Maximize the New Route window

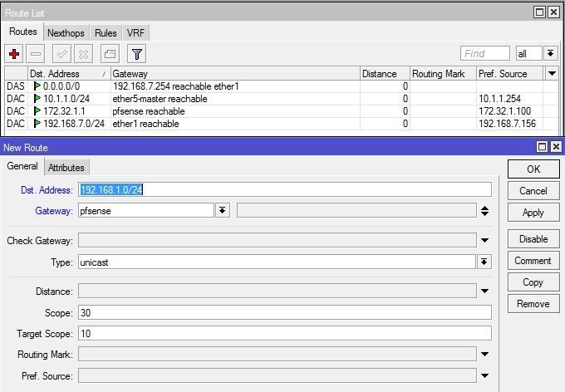click(542, 147)
